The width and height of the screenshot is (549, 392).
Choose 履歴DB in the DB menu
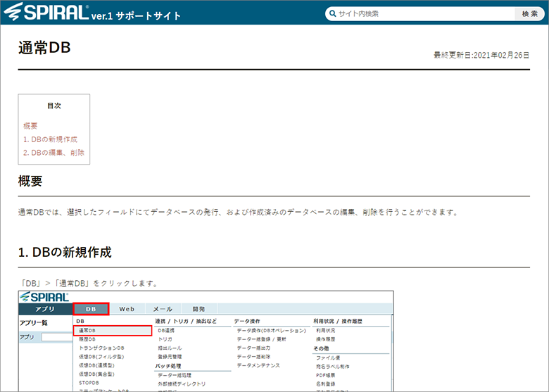click(87, 339)
